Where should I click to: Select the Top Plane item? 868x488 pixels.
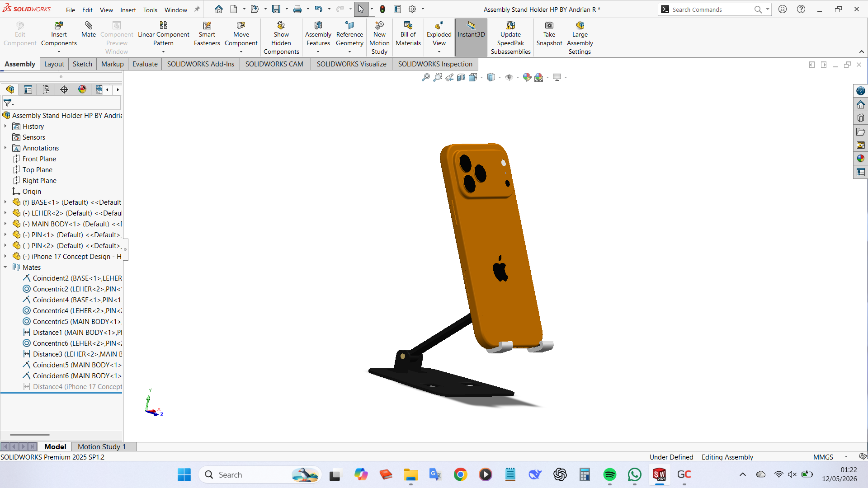coord(38,170)
